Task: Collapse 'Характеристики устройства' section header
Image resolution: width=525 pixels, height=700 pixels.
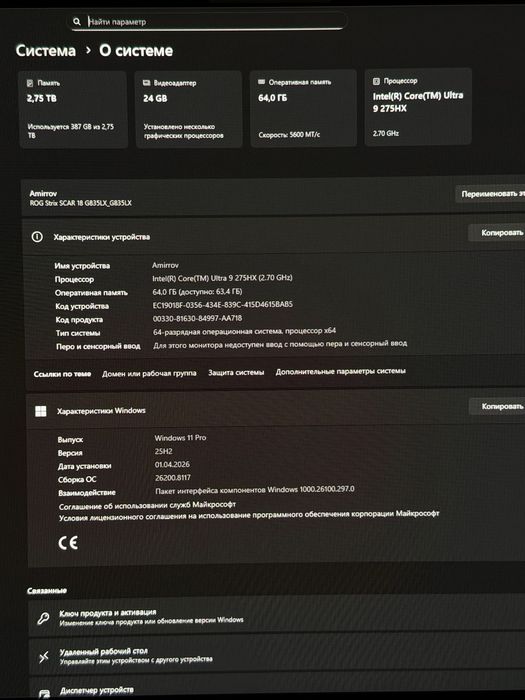Action: [273, 235]
